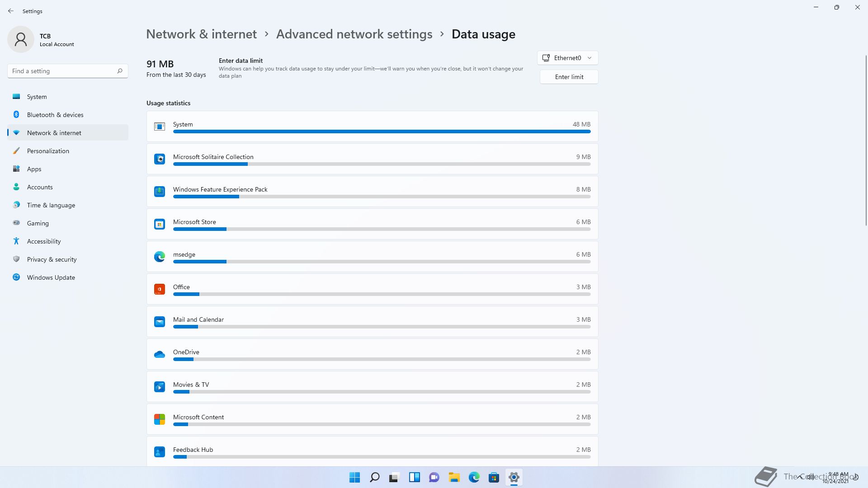Open Chat from taskbar
Viewport: 868px width, 488px height.
434,477
